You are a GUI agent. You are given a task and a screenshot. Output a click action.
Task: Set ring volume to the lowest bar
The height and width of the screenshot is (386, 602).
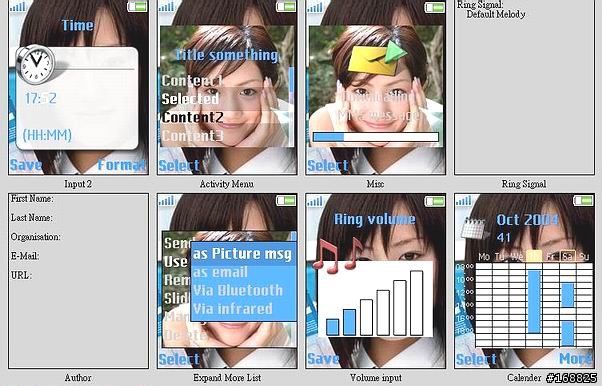(x=332, y=327)
